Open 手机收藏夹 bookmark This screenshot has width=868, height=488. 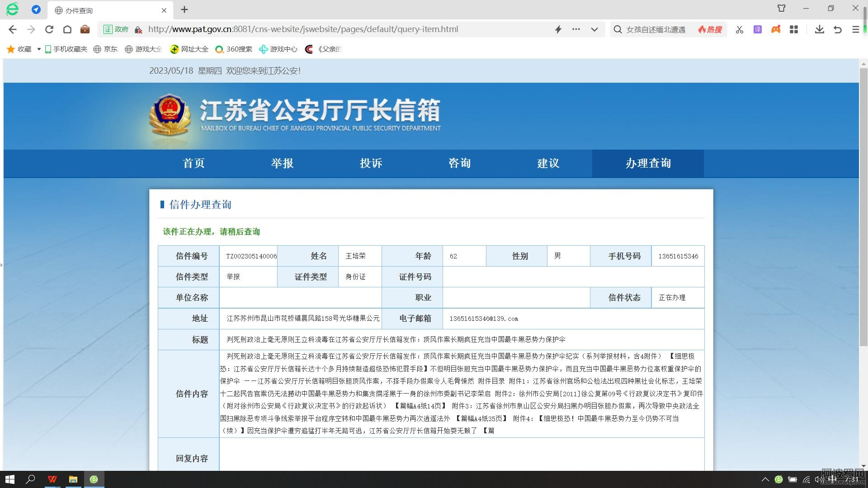(66, 49)
